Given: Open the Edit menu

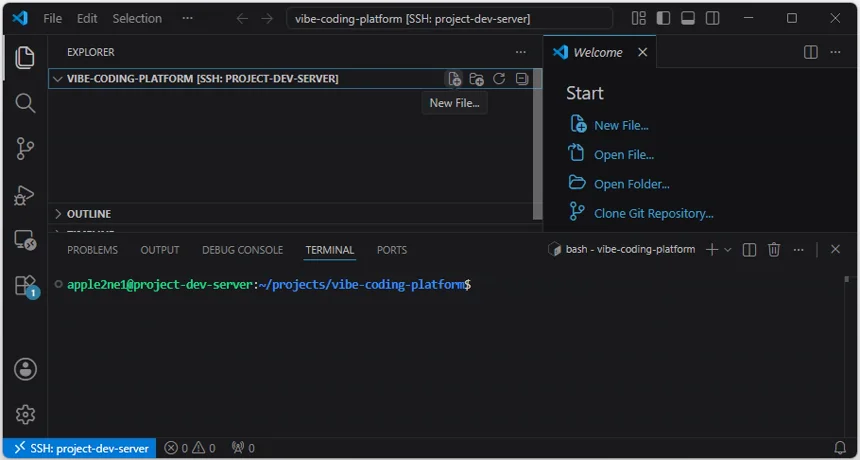Looking at the screenshot, I should [87, 19].
